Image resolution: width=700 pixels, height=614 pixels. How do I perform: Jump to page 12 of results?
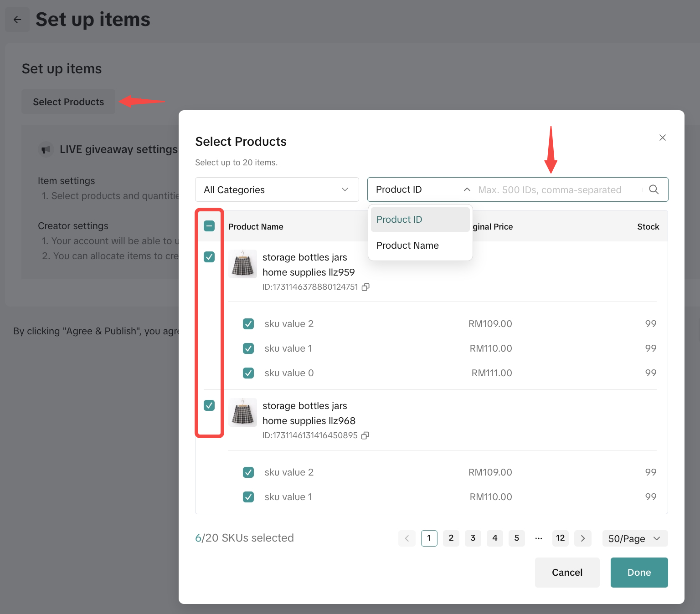(560, 538)
